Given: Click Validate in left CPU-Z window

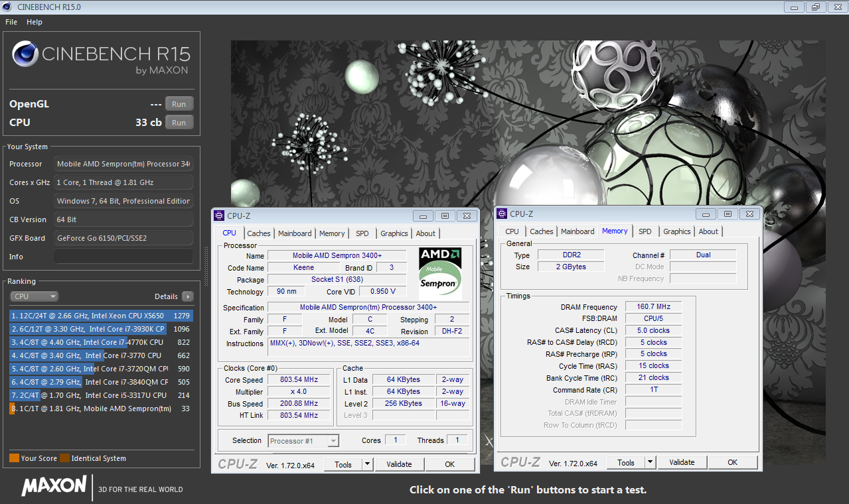Looking at the screenshot, I should click(399, 464).
